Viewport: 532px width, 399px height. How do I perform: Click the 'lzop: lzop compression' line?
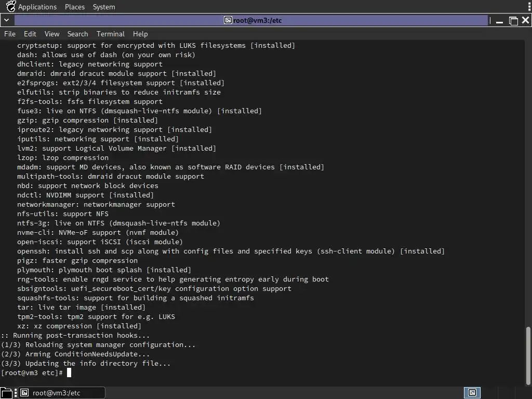click(63, 158)
